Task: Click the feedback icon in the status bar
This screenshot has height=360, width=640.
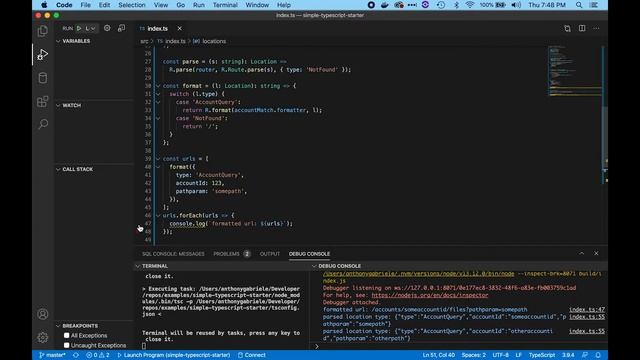Action: coord(585,355)
